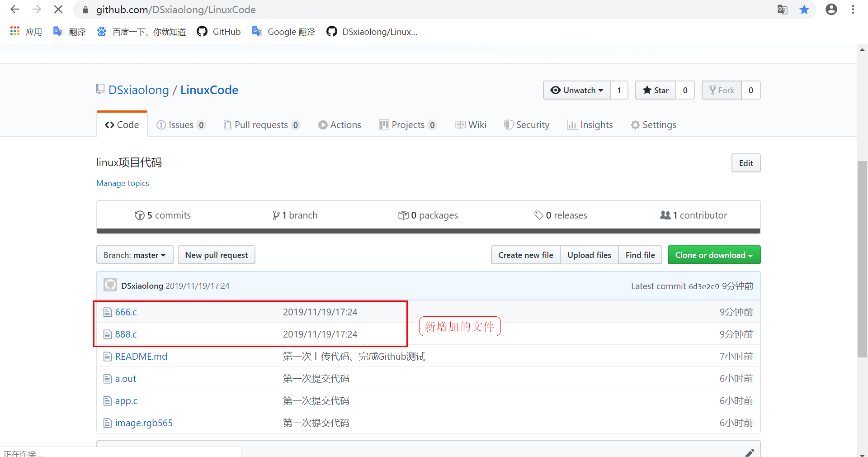868x457 pixels.
Task: Go back with the browser back arrow
Action: tap(15, 10)
